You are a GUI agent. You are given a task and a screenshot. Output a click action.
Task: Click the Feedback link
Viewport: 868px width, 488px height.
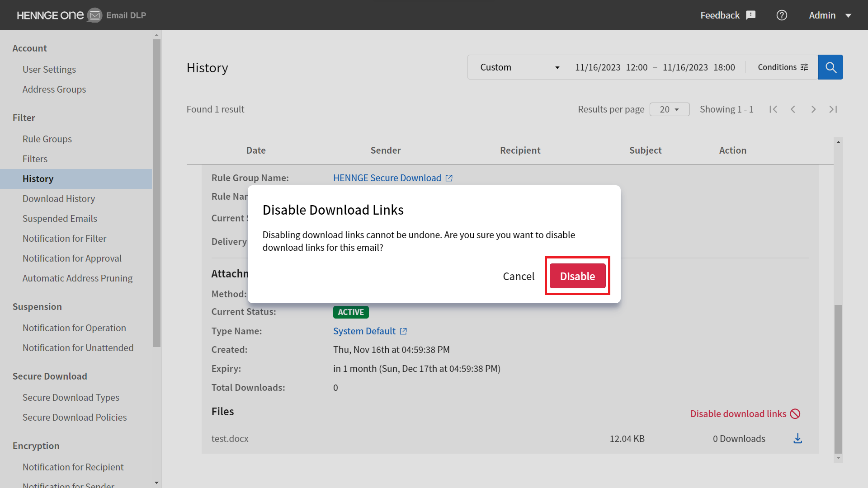coord(720,15)
